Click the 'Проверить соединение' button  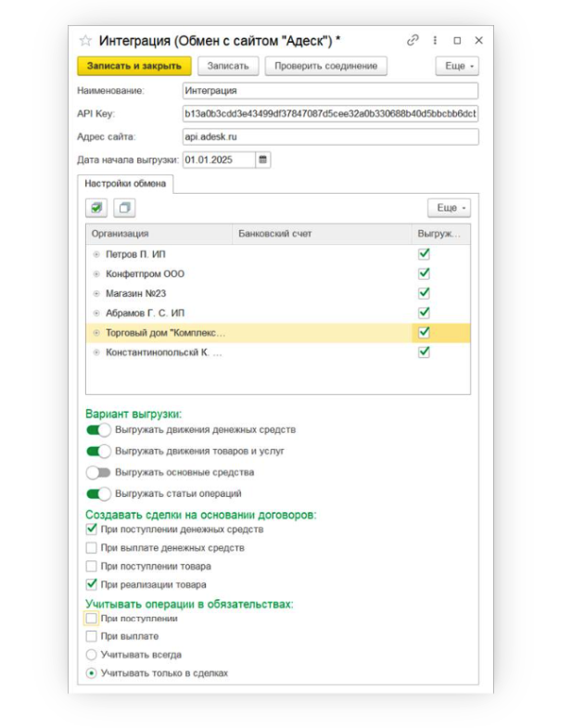point(325,66)
